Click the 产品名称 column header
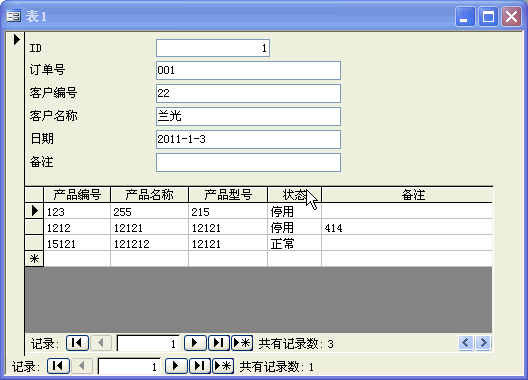The width and height of the screenshot is (528, 380). click(x=150, y=195)
